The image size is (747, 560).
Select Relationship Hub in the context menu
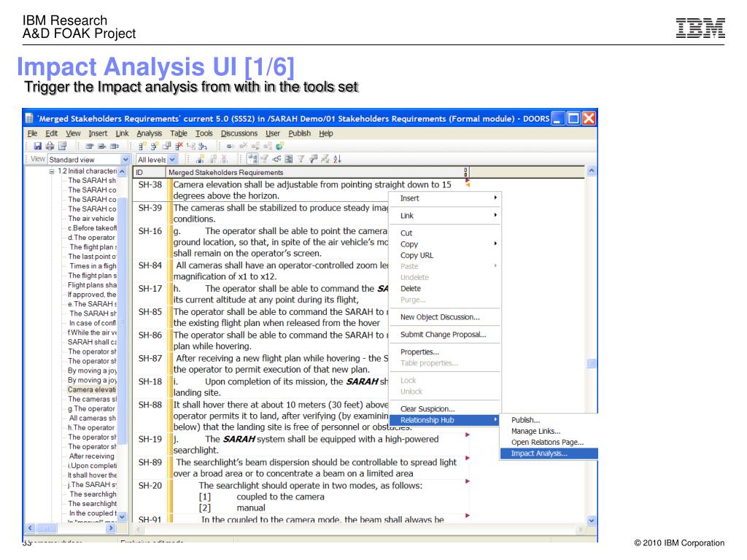tap(444, 420)
